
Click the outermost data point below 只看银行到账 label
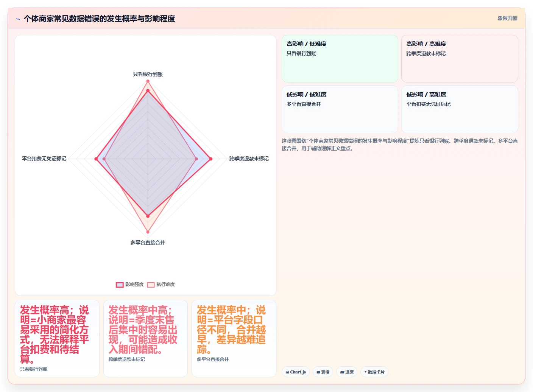[x=148, y=81]
